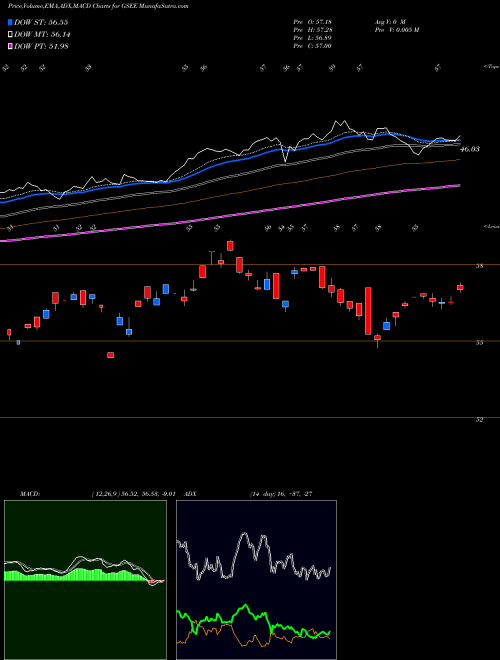Click the MACD (12,26,9) parameter values
This screenshot has width=500, height=660.
(133, 494)
